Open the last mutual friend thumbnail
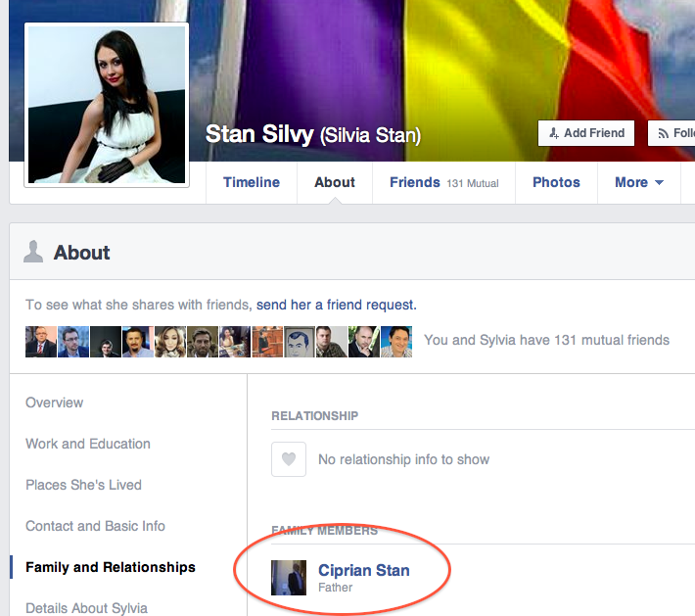This screenshot has width=695, height=616. pyautogui.click(x=395, y=341)
